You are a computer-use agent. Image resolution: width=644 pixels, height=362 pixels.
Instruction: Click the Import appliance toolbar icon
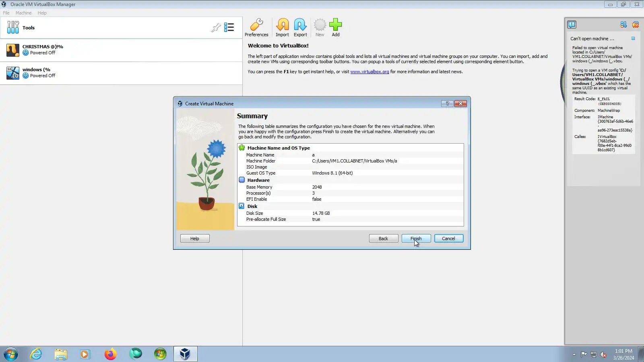coord(282,28)
